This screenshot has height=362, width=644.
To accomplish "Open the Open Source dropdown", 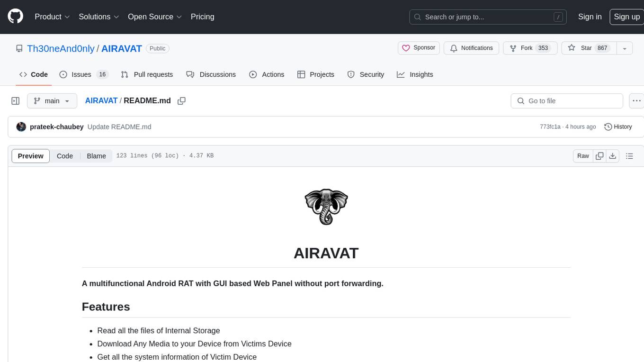I will (155, 17).
